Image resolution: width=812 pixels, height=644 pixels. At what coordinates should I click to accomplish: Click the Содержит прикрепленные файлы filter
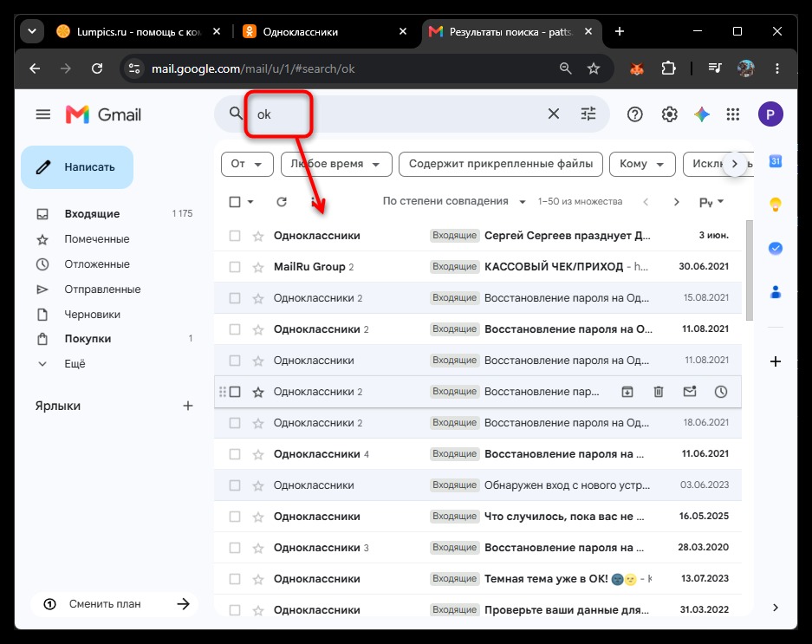coord(501,164)
